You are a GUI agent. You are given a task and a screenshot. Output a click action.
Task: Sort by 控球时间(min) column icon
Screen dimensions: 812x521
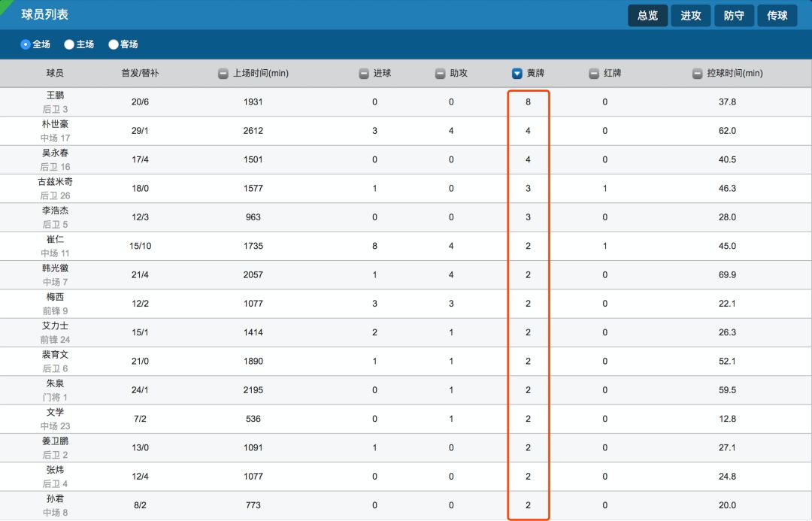tap(698, 74)
